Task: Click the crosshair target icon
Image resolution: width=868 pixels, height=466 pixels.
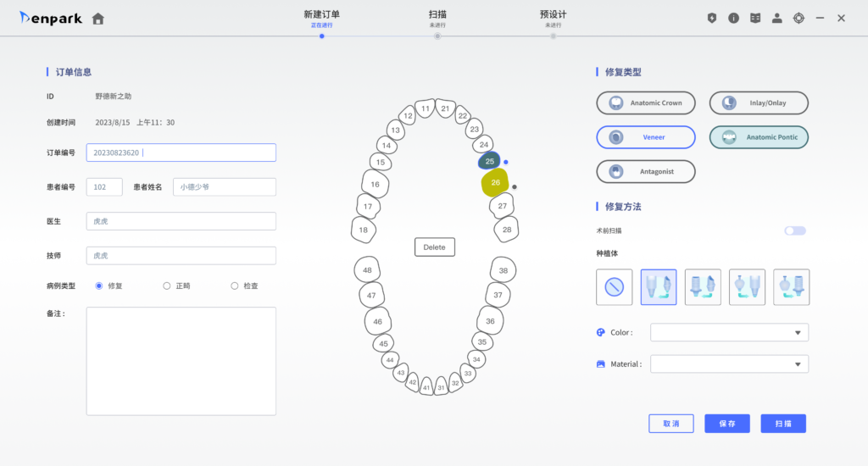Action: coord(798,18)
